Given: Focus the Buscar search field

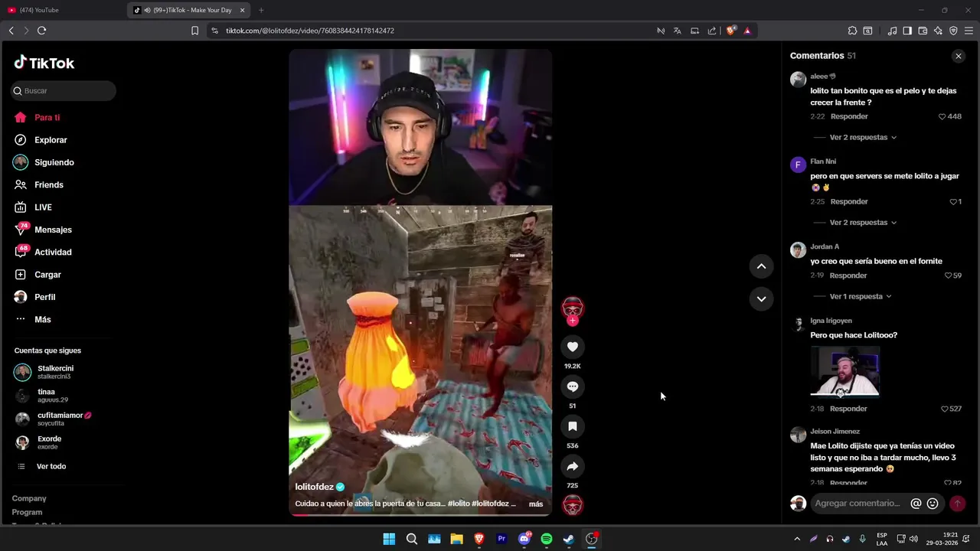Looking at the screenshot, I should (x=64, y=91).
